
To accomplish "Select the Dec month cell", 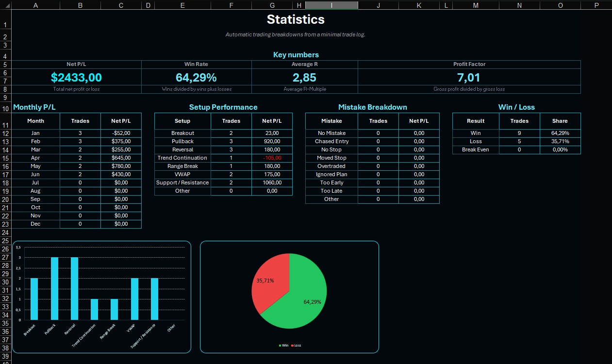I will 35,224.
